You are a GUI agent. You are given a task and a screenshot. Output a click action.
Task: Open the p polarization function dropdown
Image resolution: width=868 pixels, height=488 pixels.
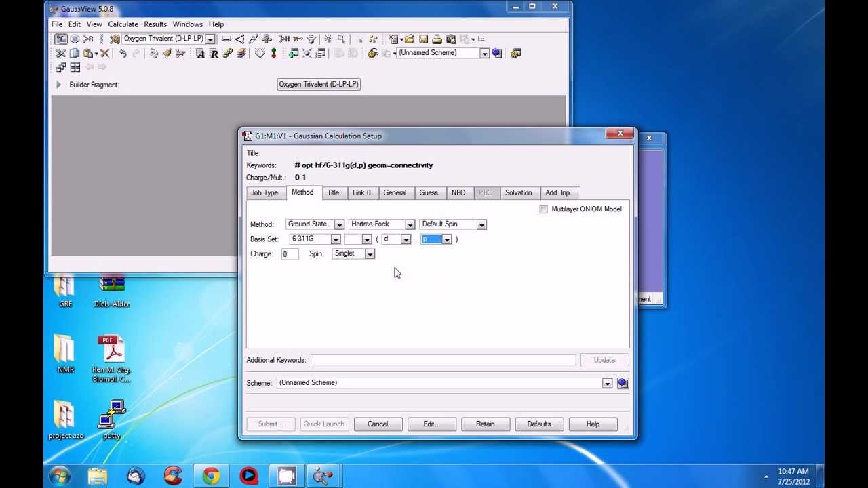coord(447,239)
